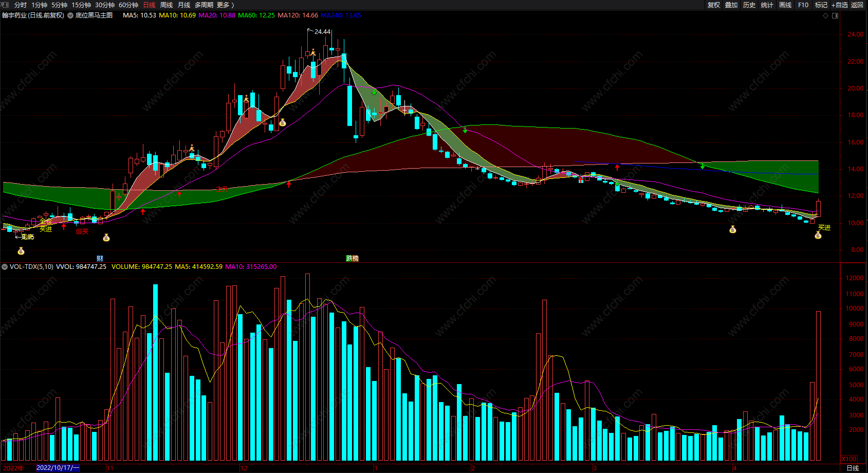Click the 叠加 overlay button
Image resolution: width=868 pixels, height=473 pixels.
tap(731, 5)
